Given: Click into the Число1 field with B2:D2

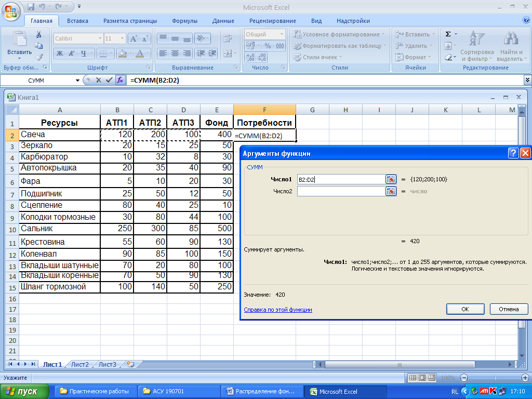Looking at the screenshot, I should (x=341, y=179).
